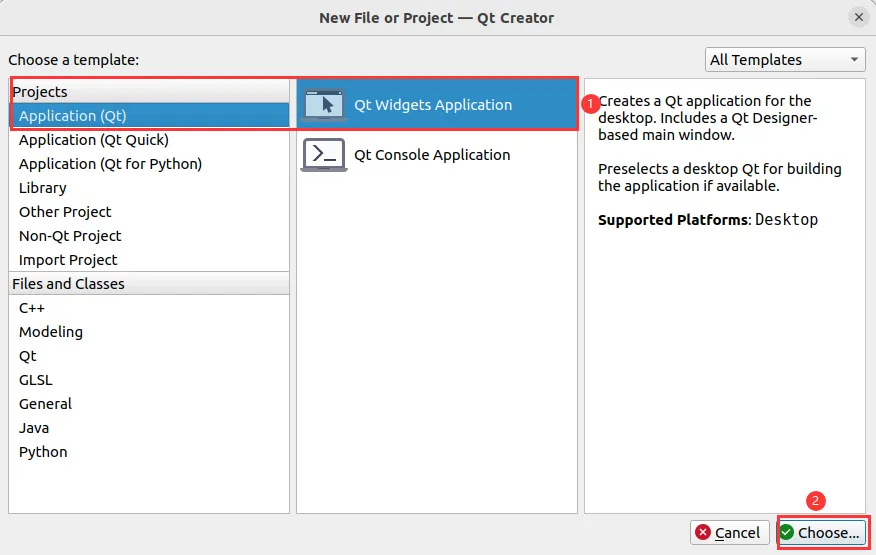This screenshot has width=876, height=555.
Task: Select the General category
Action: 149,404
